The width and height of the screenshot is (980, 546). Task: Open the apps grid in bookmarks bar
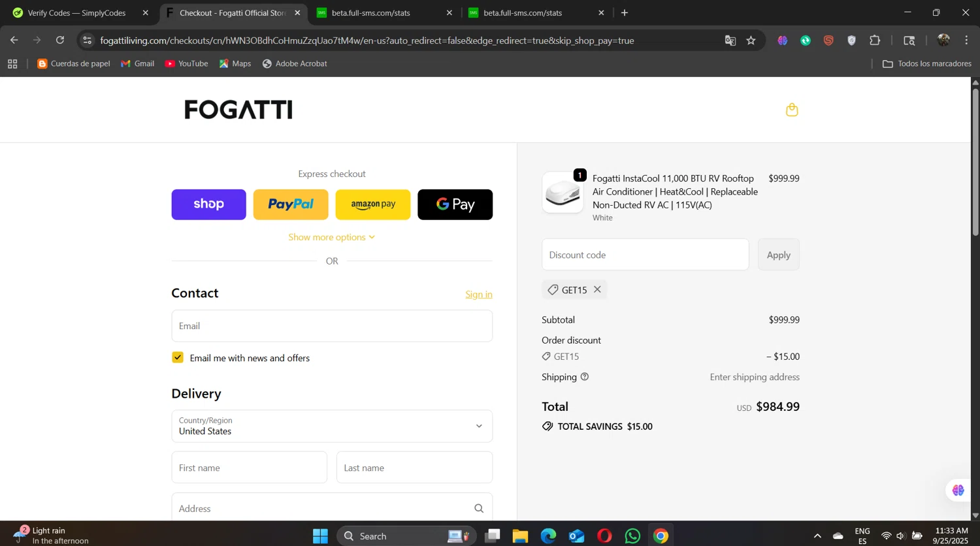[x=12, y=63]
